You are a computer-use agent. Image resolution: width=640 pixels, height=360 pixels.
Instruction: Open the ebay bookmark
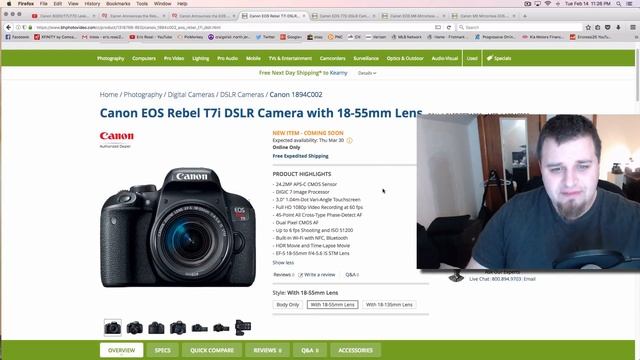pyautogui.click(x=315, y=37)
